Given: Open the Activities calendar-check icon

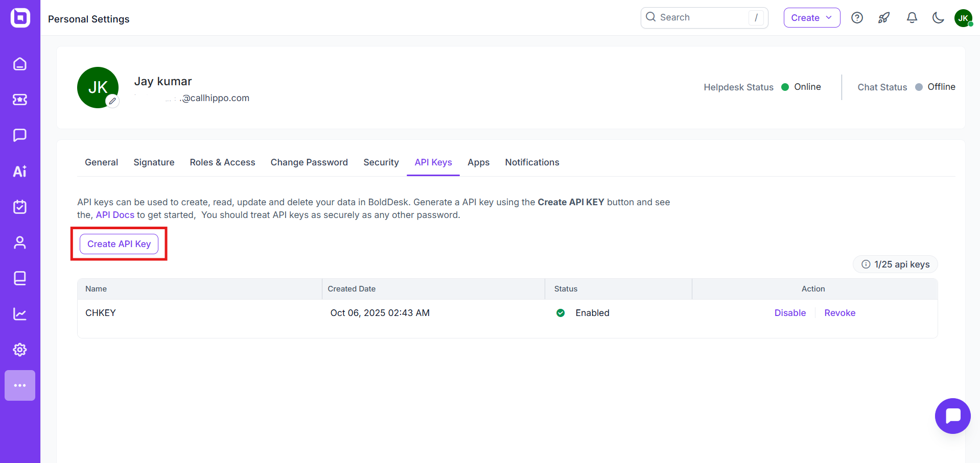Looking at the screenshot, I should [20, 207].
